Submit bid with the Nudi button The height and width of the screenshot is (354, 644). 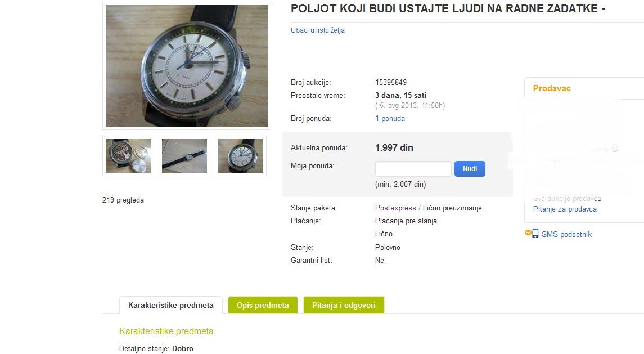coord(470,169)
